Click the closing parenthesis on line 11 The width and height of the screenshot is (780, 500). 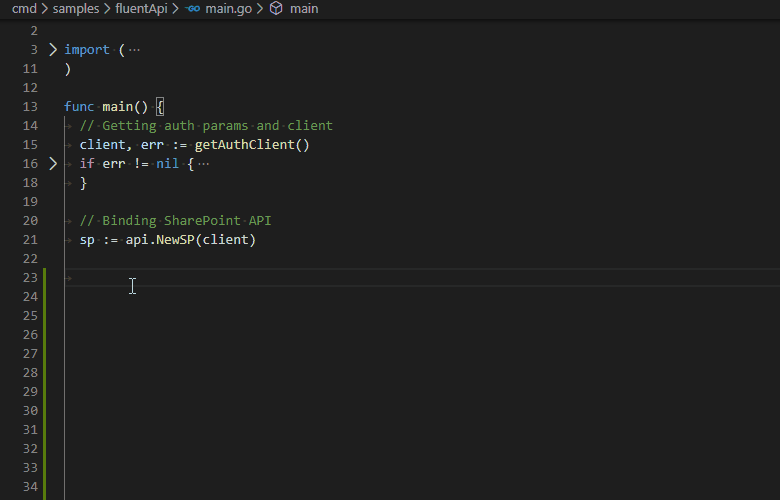68,69
